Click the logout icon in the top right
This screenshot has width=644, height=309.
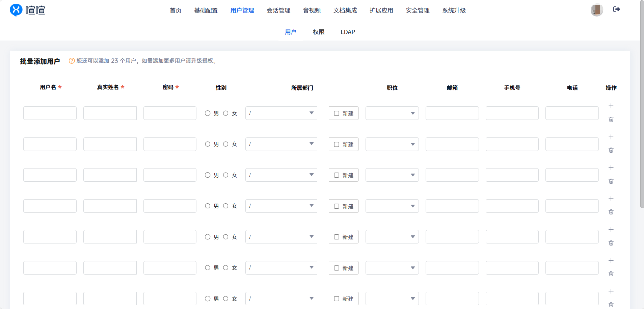pos(616,9)
